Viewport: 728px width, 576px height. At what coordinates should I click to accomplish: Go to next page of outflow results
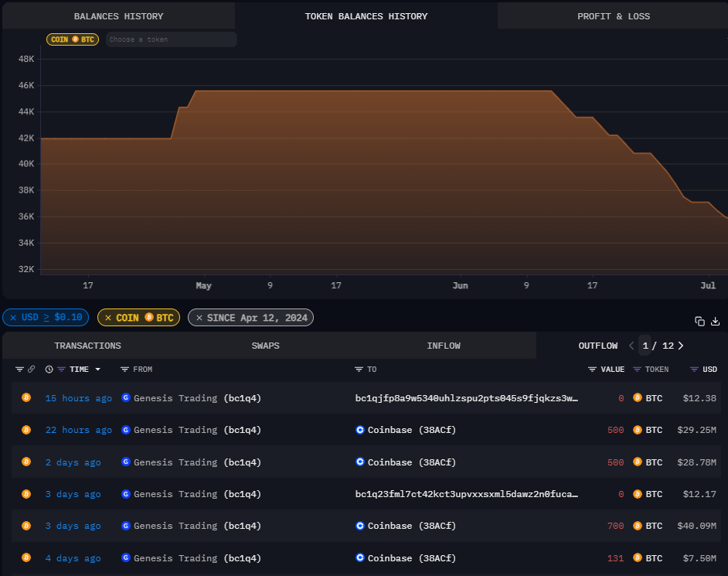[x=680, y=346]
